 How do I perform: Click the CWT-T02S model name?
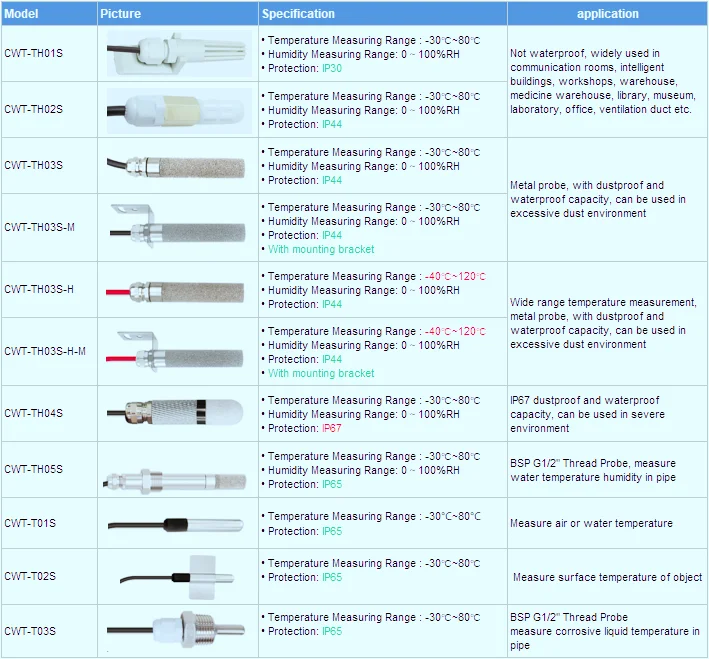(x=30, y=576)
